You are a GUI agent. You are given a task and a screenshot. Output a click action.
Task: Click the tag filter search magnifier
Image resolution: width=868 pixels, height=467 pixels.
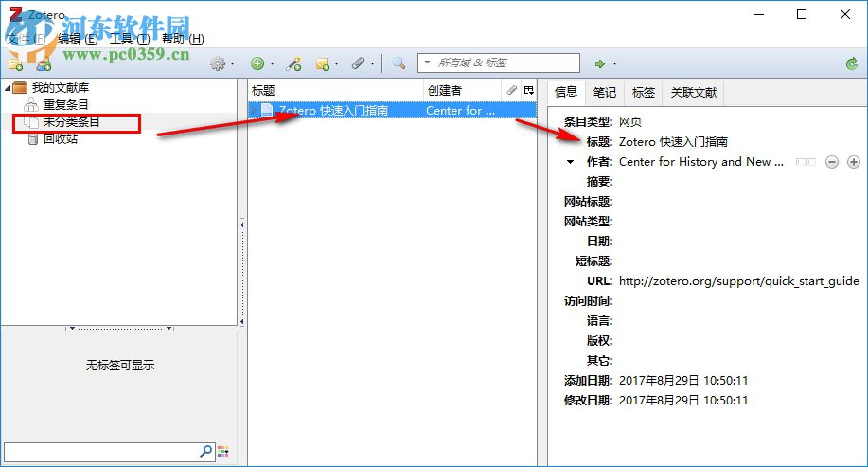coord(206,452)
